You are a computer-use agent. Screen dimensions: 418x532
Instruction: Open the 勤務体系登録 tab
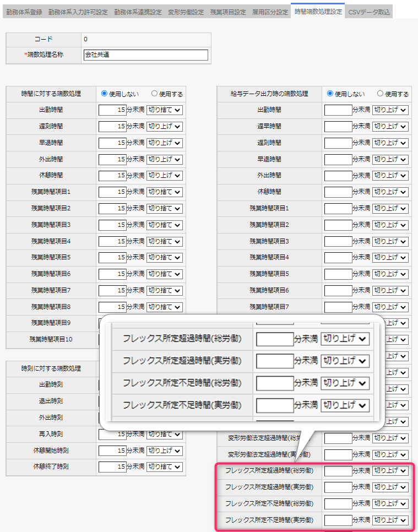(x=23, y=12)
